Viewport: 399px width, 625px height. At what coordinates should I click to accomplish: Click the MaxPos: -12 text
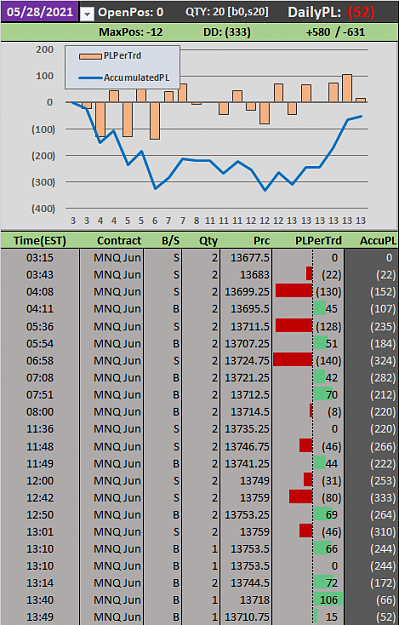click(131, 32)
